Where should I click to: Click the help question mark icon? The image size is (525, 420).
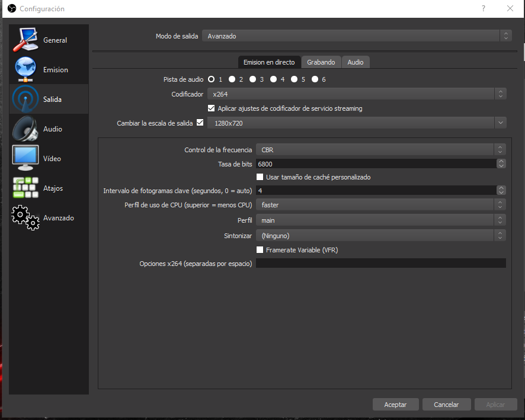[x=484, y=8]
